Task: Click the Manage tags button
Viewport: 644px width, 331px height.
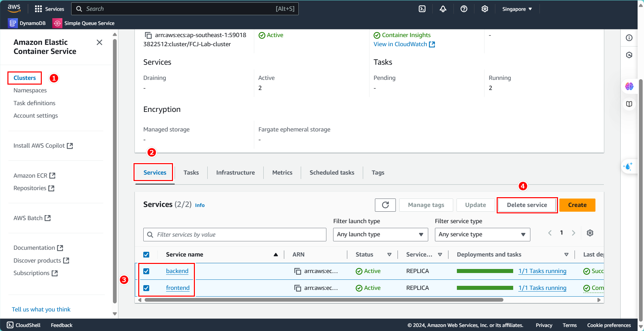Action: point(426,205)
